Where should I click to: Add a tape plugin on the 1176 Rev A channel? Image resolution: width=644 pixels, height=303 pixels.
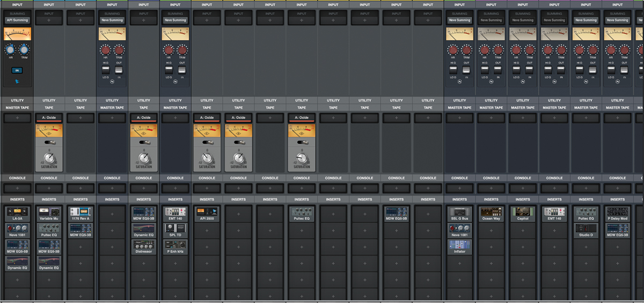pyautogui.click(x=80, y=118)
